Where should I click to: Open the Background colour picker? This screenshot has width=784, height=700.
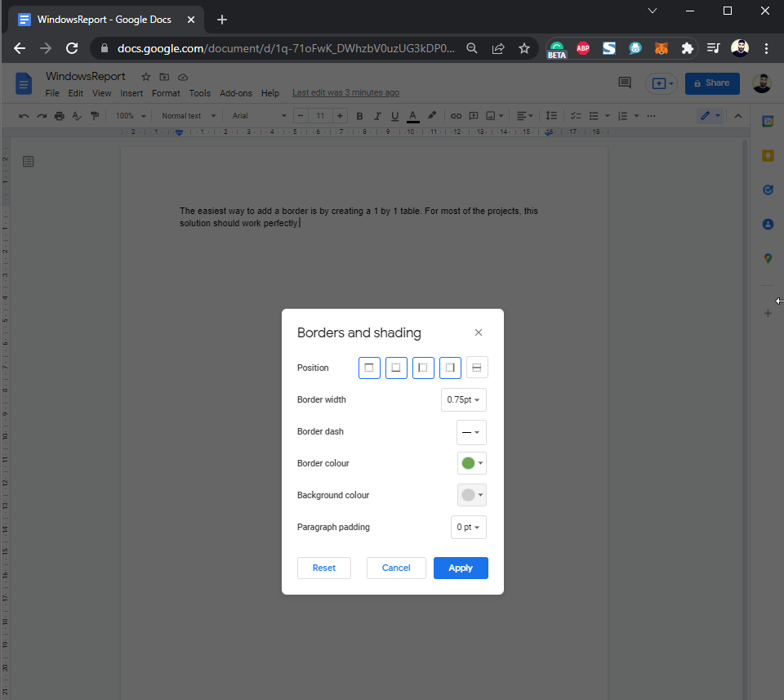(x=471, y=495)
